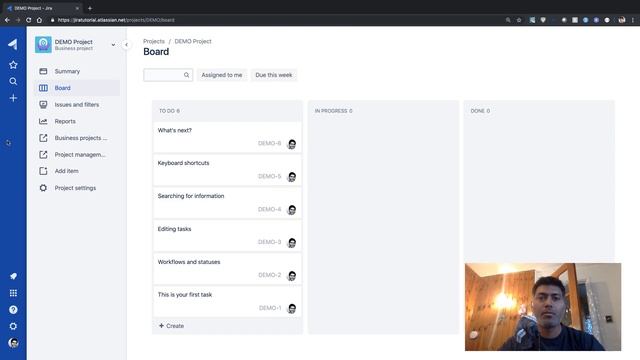Image resolution: width=640 pixels, height=360 pixels.
Task: Click the Projects breadcrumb link
Action: 154,41
